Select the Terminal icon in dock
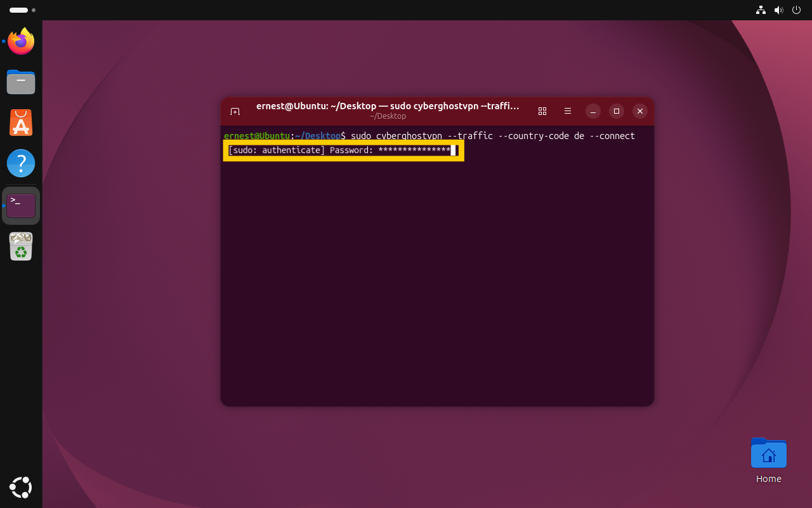 21,206
